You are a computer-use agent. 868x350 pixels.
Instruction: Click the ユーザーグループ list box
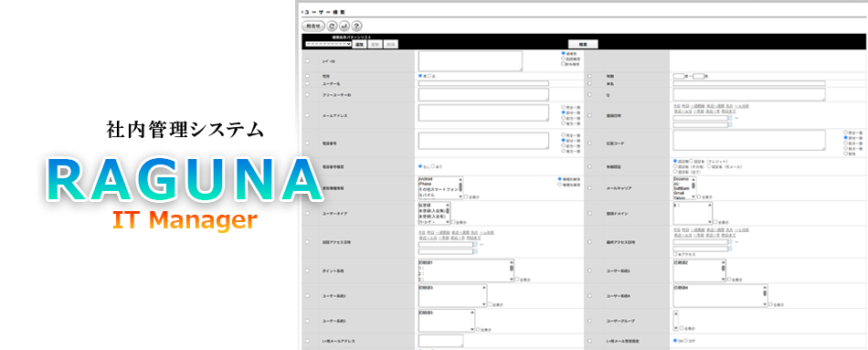(x=676, y=320)
